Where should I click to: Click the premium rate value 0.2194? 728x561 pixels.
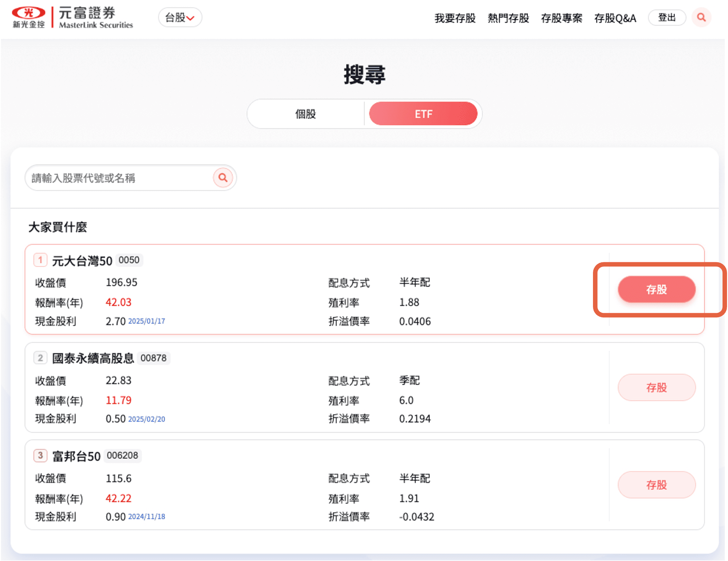tap(415, 419)
